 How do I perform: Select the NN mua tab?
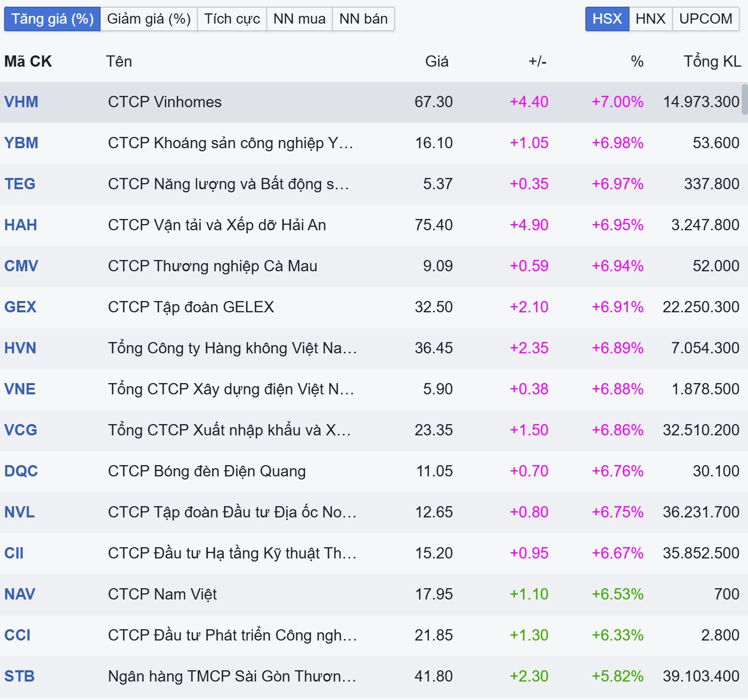coord(300,19)
